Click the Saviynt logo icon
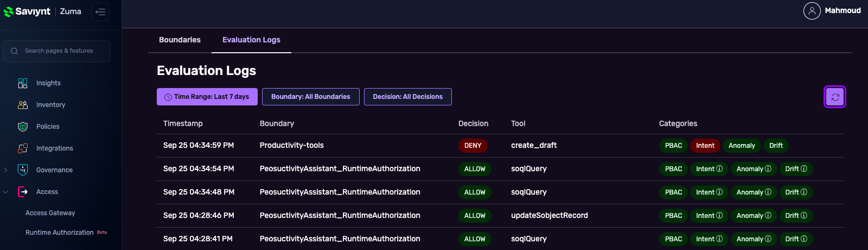This screenshot has height=250, width=868. (9, 11)
